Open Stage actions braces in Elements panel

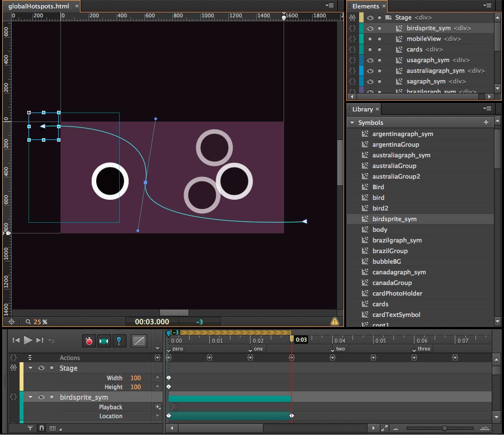(352, 18)
